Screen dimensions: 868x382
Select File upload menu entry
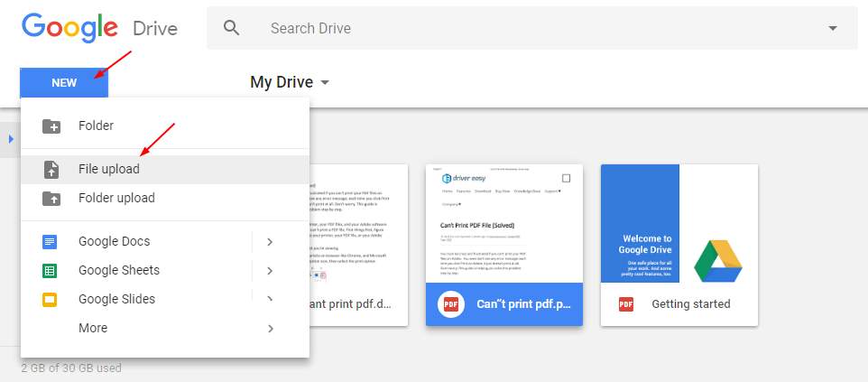point(165,169)
